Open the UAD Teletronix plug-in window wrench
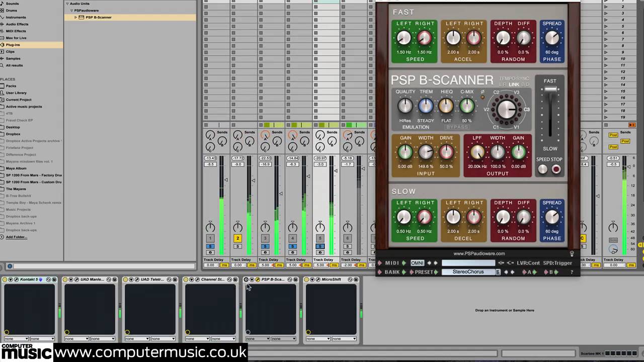 pyautogui.click(x=137, y=279)
